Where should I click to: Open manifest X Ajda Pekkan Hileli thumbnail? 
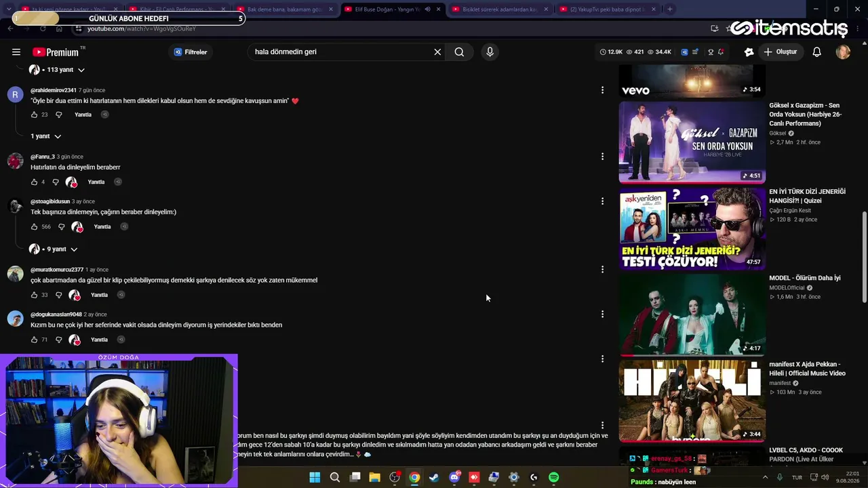pyautogui.click(x=692, y=401)
